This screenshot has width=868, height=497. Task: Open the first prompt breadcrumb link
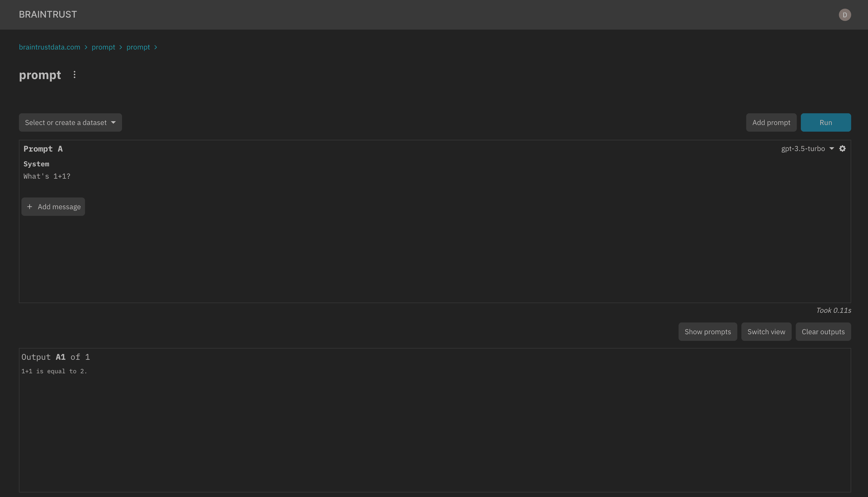point(103,47)
